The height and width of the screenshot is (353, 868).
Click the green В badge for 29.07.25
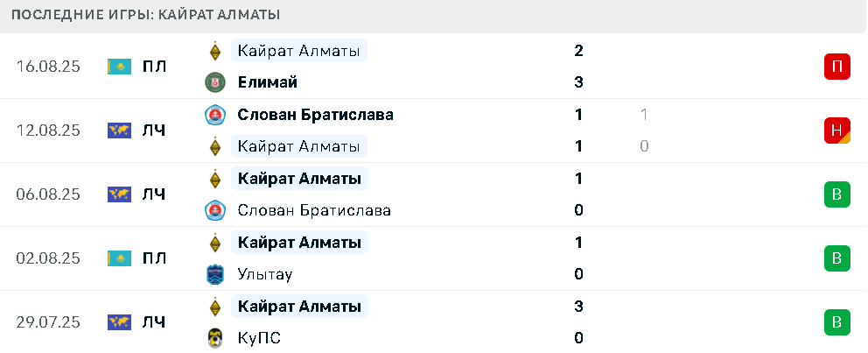pyautogui.click(x=836, y=322)
